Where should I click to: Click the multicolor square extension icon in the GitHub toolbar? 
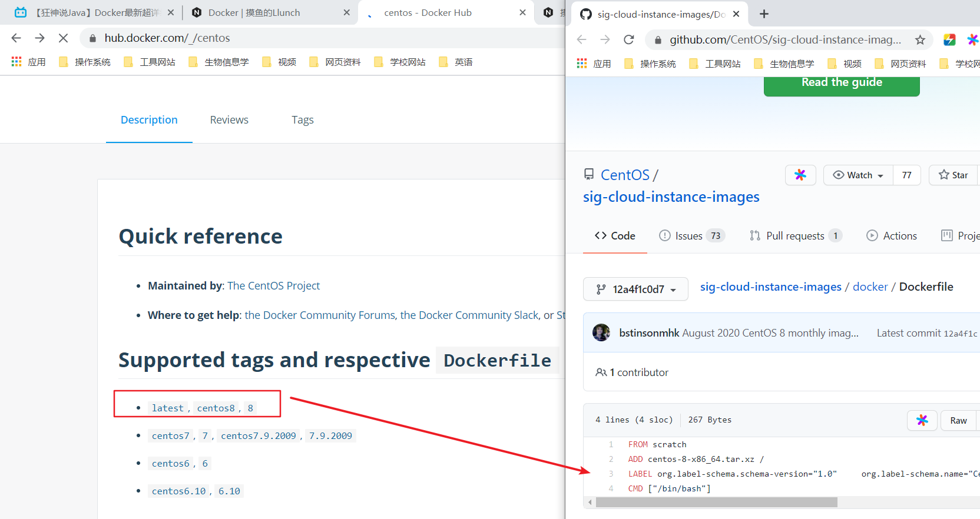(x=949, y=39)
